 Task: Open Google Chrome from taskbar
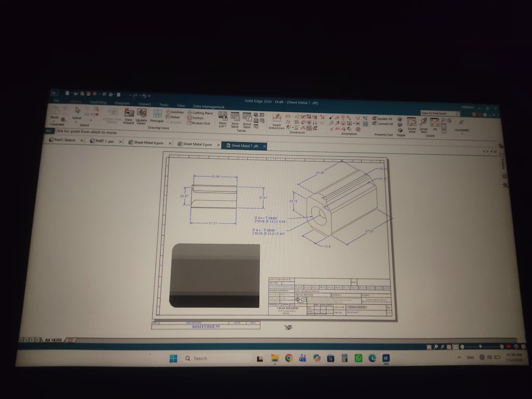(x=289, y=358)
